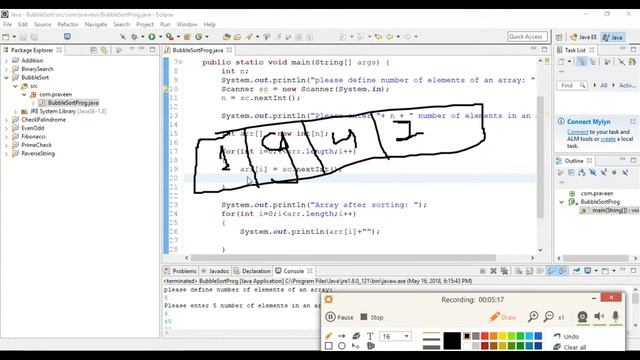
Task: Select the pencil draw tool in recorder
Action: point(329,336)
